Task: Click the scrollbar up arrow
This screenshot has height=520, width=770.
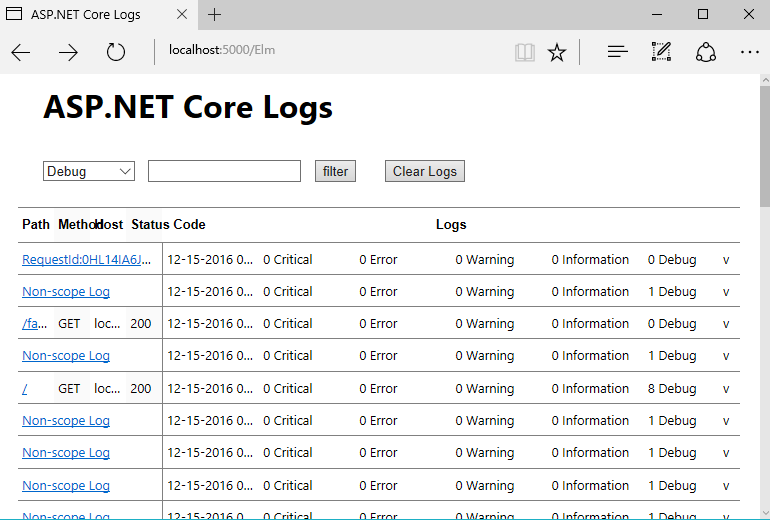Action: pyautogui.click(x=765, y=80)
